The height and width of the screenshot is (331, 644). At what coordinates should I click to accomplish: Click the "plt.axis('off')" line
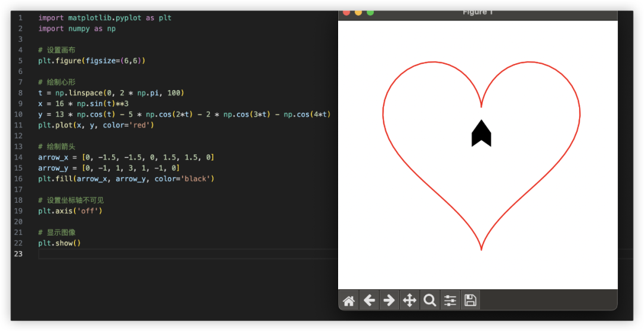[x=70, y=211]
